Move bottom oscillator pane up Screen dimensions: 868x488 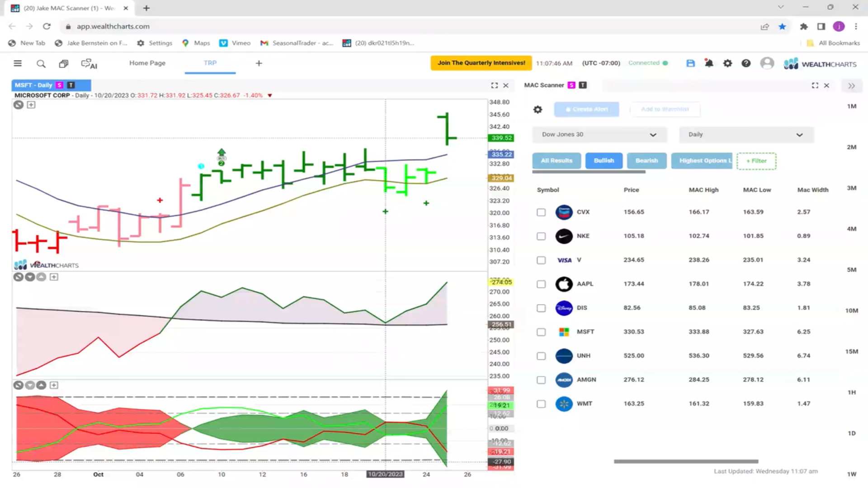(41, 385)
